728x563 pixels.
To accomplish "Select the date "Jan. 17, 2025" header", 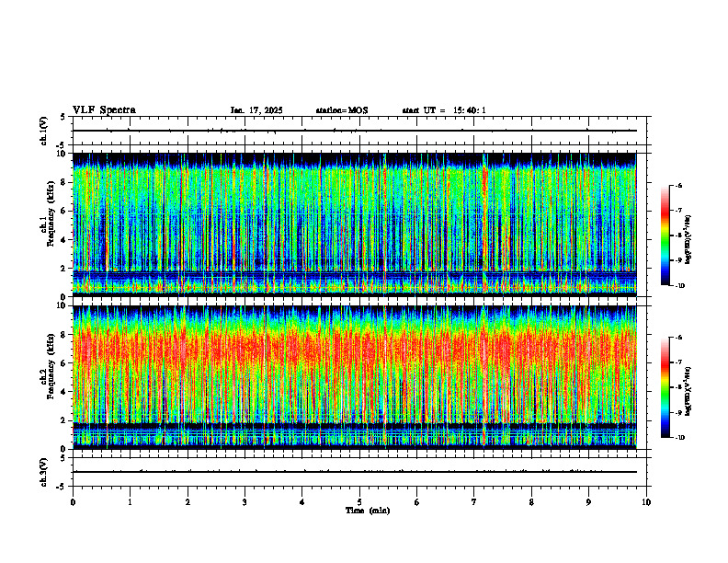I will pos(256,110).
